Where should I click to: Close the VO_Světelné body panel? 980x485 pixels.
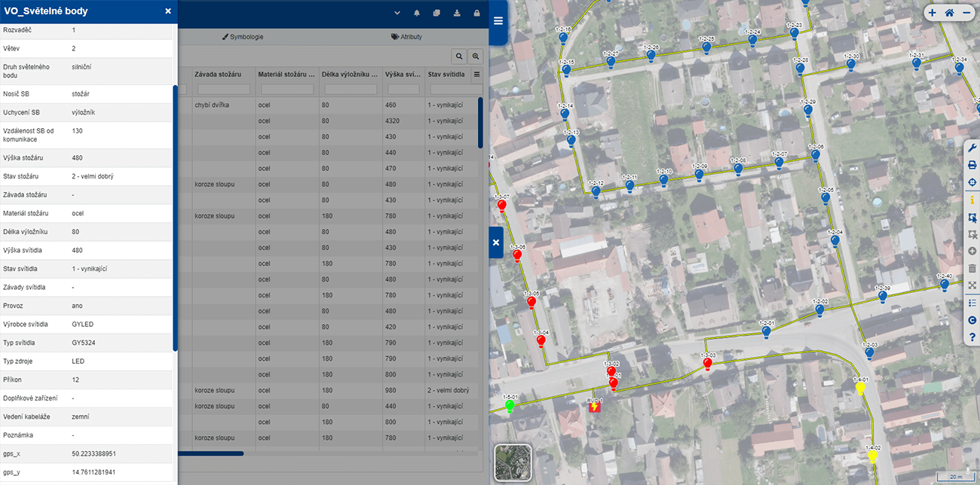pyautogui.click(x=168, y=11)
